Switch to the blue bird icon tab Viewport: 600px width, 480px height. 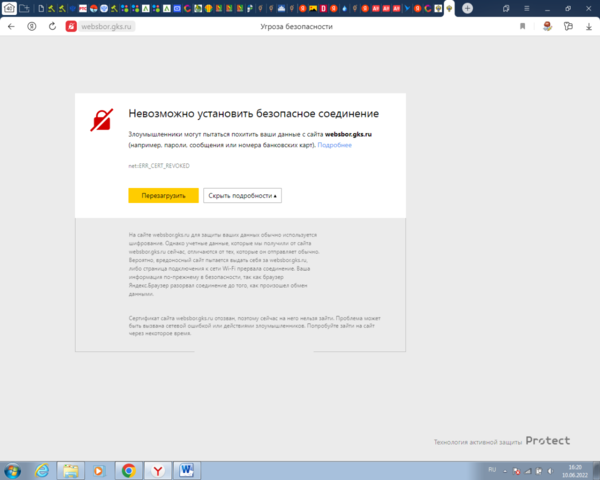407,8
